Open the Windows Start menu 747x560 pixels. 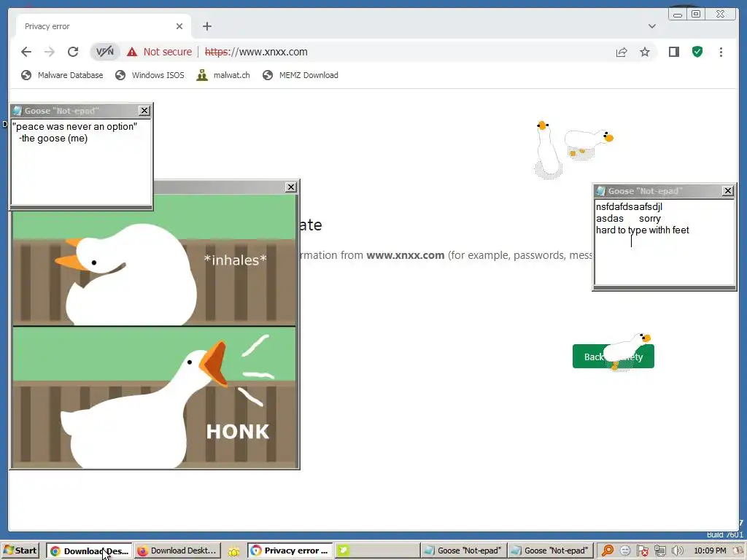pos(20,551)
